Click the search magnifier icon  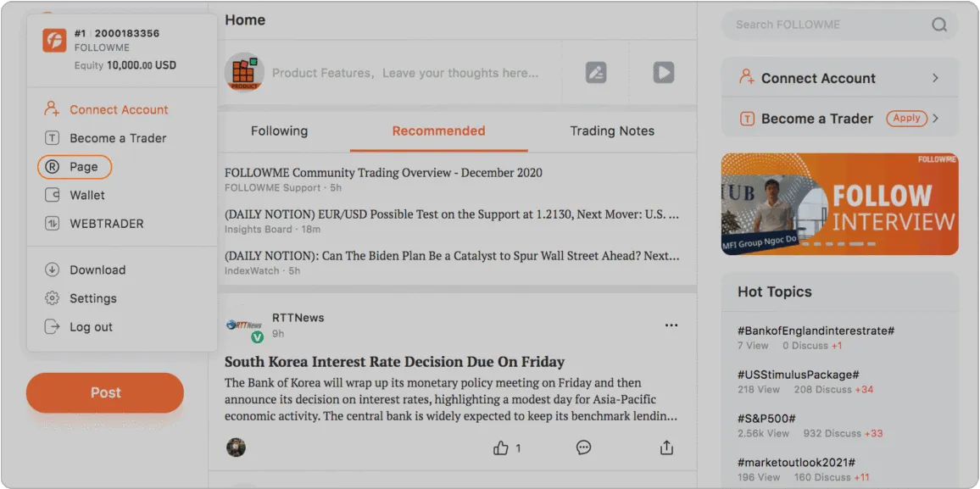pyautogui.click(x=938, y=25)
